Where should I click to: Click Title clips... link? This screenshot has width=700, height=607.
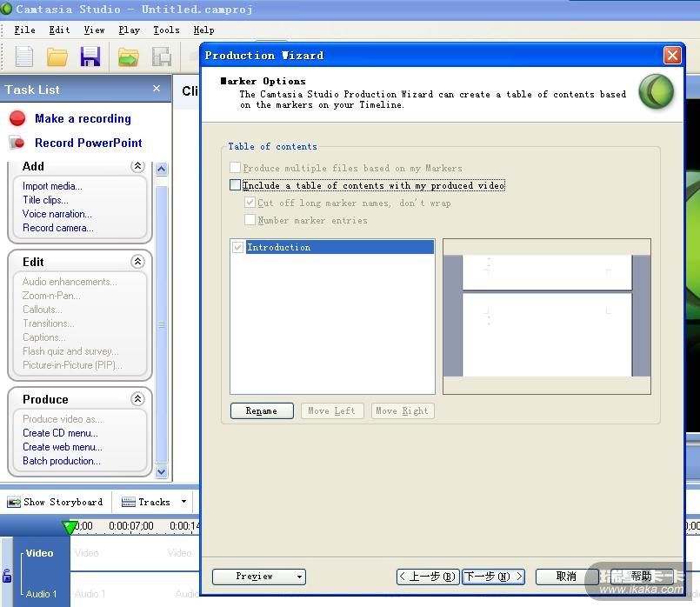coord(45,200)
